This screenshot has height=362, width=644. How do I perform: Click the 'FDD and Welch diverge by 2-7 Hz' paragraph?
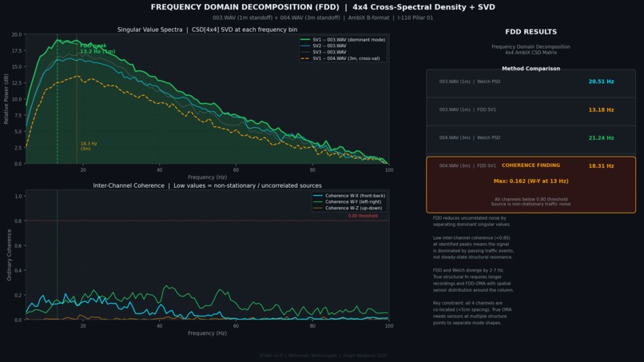point(473,280)
